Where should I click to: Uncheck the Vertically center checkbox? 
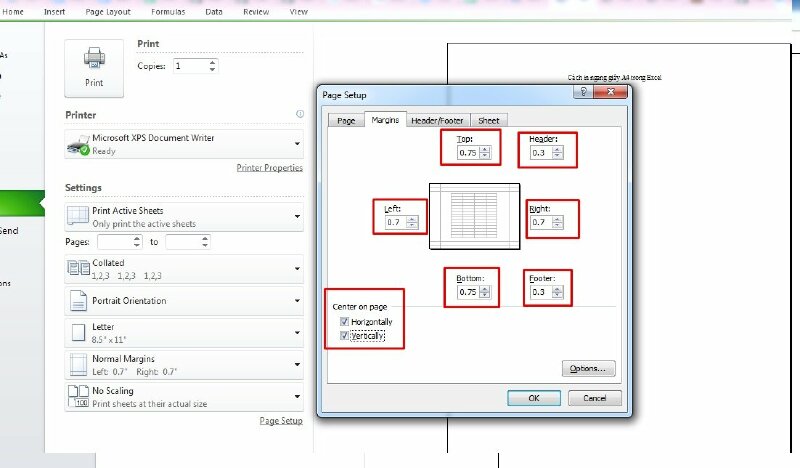coord(345,337)
